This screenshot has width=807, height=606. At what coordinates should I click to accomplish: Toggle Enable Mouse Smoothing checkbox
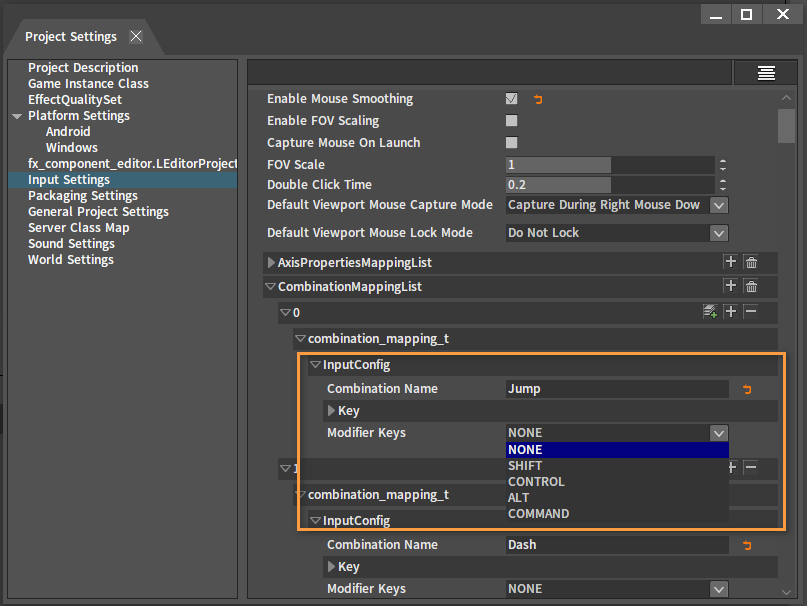[511, 98]
